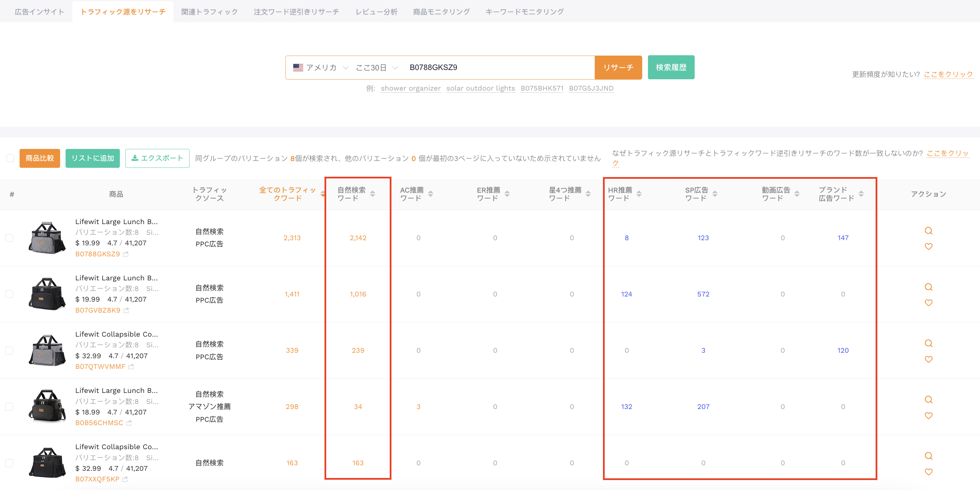Click heart icon for B07GVBZ8K9 row

928,303
